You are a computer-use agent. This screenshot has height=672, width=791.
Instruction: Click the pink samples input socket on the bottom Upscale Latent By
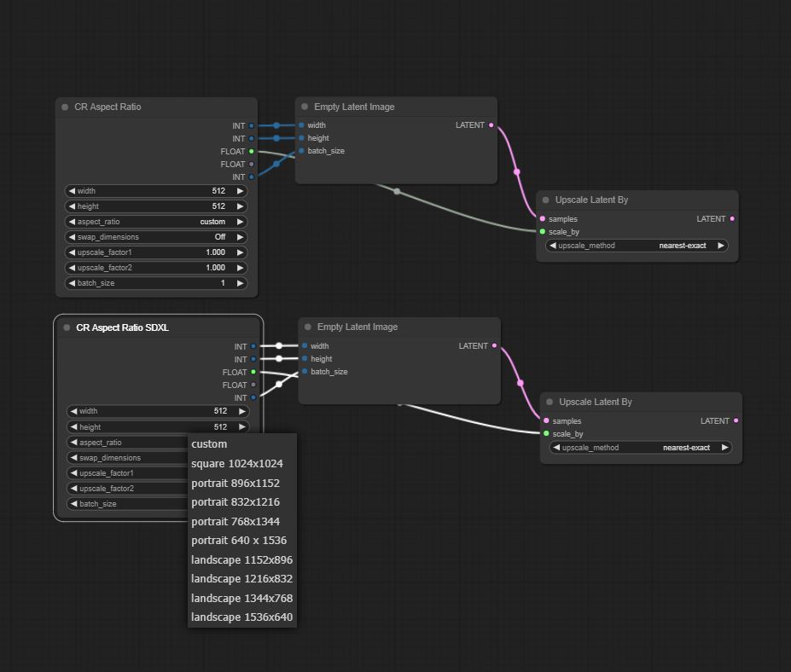coord(546,420)
